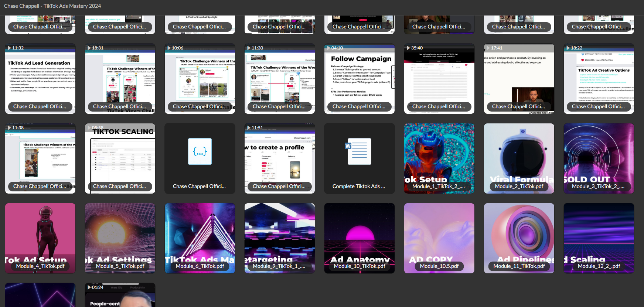Play the 05:58 TikTok Scaling video

pyautogui.click(x=120, y=158)
